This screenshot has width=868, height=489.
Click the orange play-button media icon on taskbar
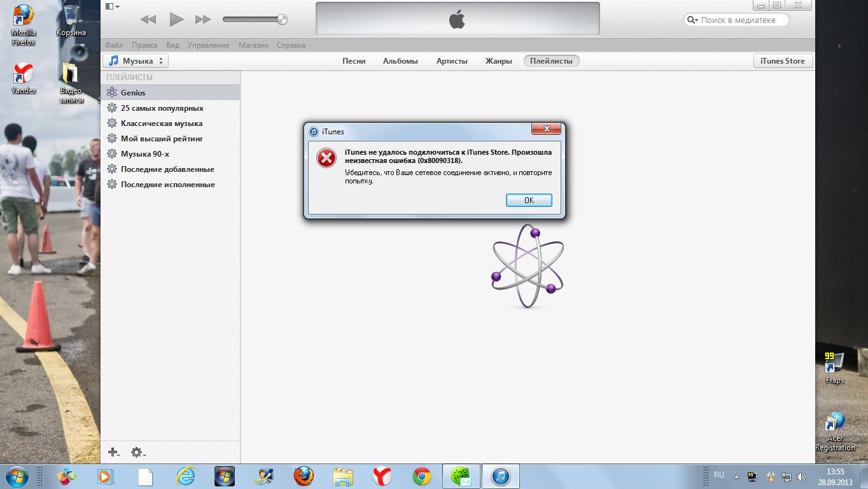tap(105, 476)
